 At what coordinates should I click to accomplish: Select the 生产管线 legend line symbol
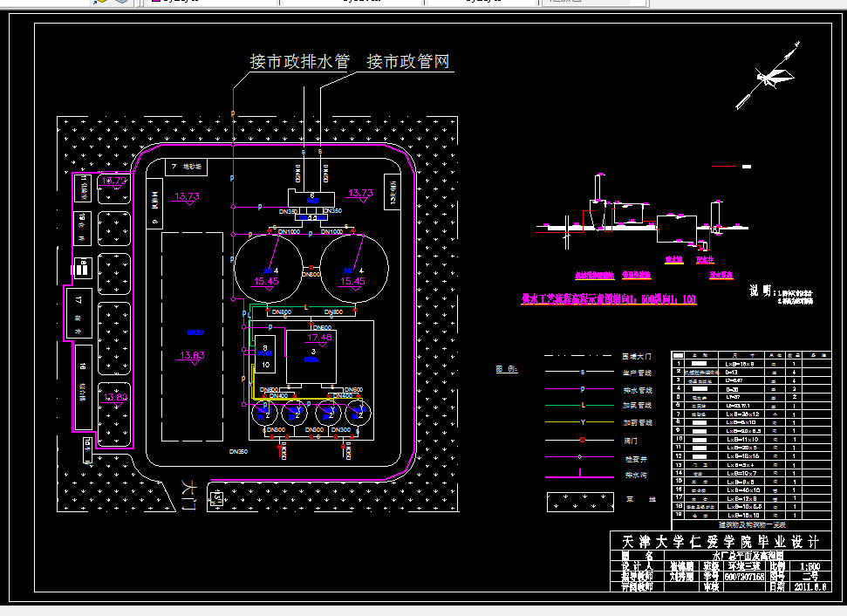(x=582, y=373)
